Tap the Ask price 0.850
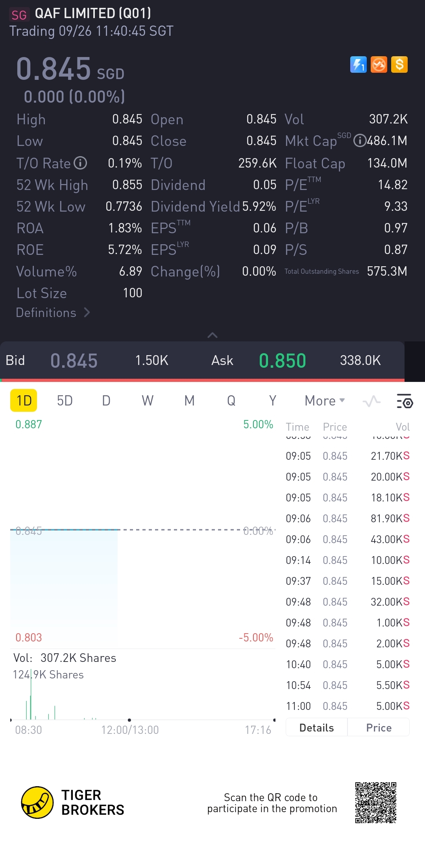The image size is (425, 868). pos(282,361)
